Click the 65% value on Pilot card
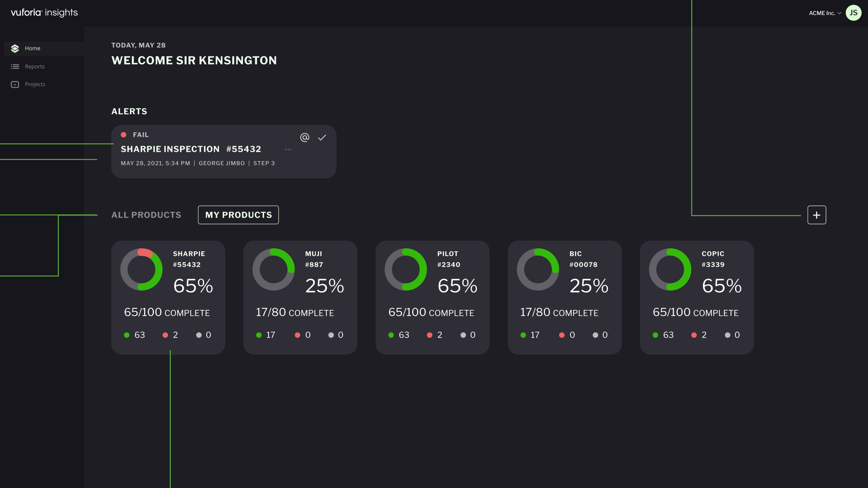Image resolution: width=868 pixels, height=488 pixels. point(458,286)
